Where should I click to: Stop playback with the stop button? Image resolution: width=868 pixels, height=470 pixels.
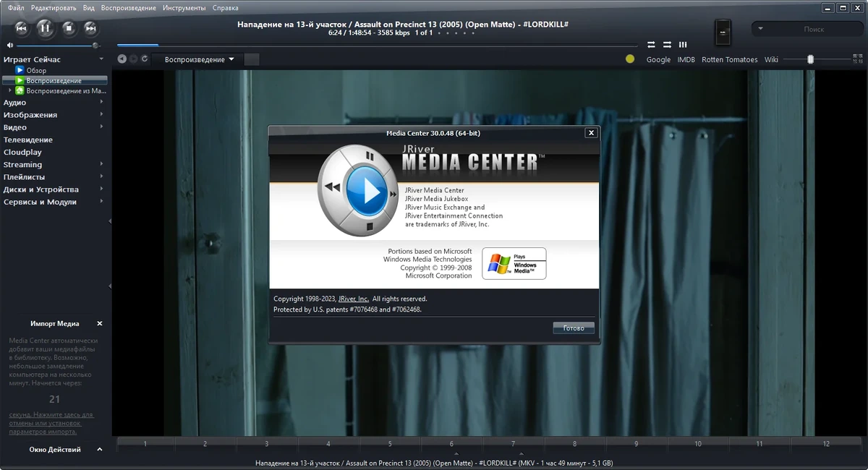[69, 28]
